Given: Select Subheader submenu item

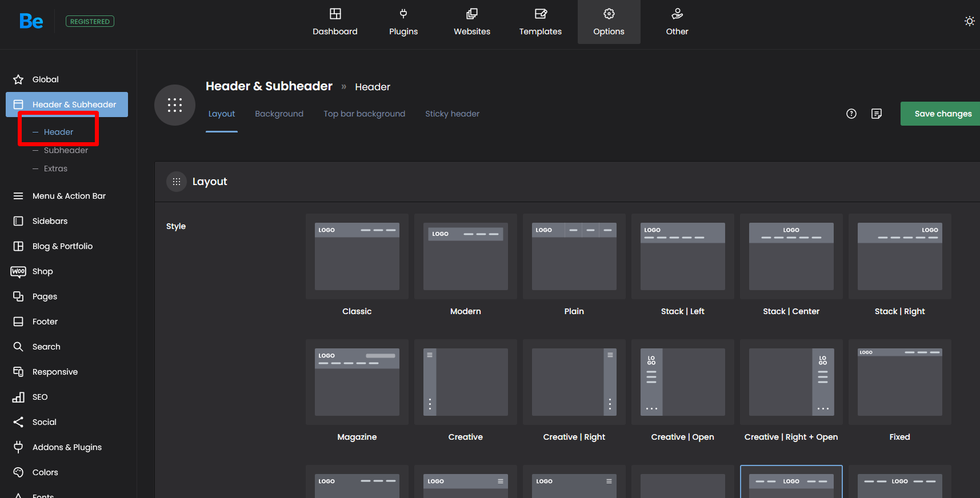Looking at the screenshot, I should pos(66,150).
